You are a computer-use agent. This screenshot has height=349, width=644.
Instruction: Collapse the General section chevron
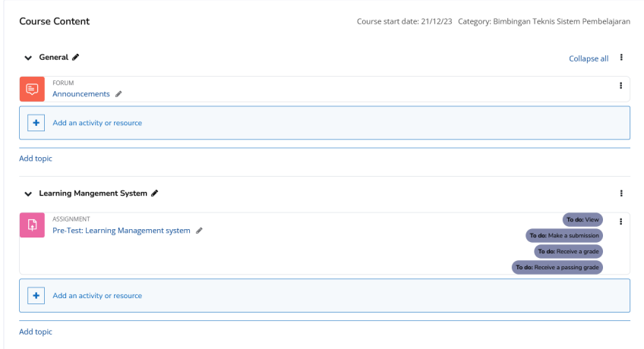(28, 58)
